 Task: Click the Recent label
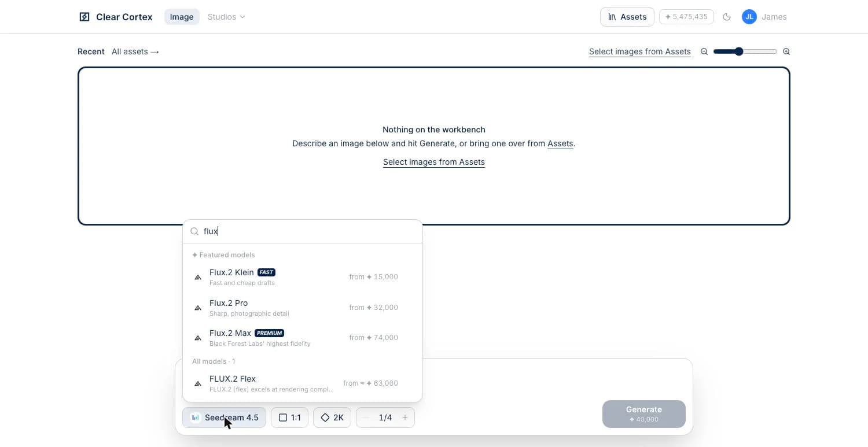click(x=91, y=51)
